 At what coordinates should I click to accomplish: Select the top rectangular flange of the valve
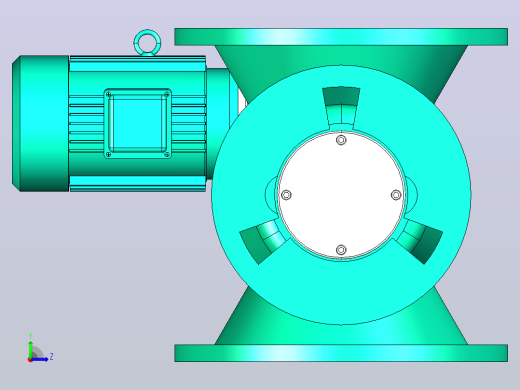341,37
